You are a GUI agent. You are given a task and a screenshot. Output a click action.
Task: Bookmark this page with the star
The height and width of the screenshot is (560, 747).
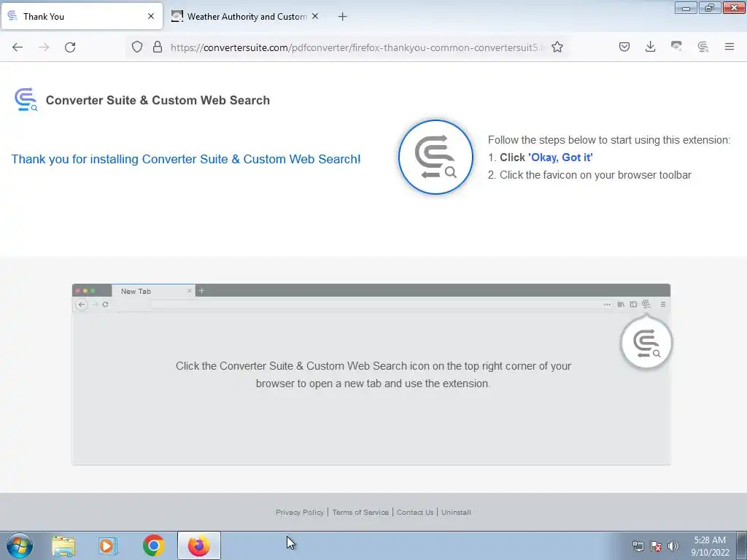557,47
